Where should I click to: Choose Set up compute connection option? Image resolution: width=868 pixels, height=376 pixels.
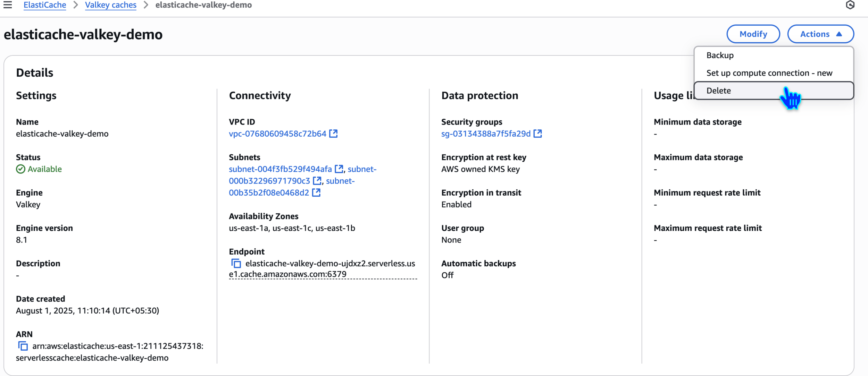(x=769, y=73)
